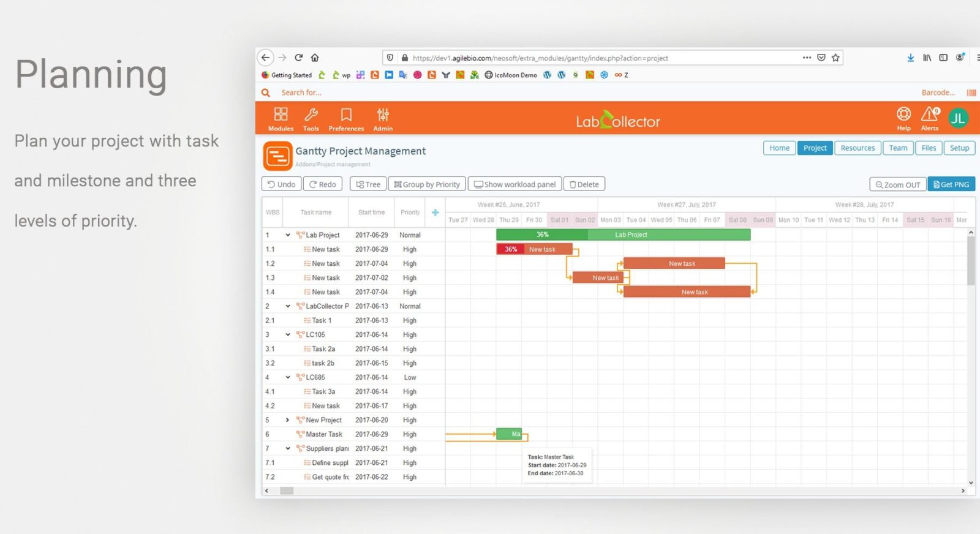The height and width of the screenshot is (534, 980).
Task: Open the IcoMoon Demo bookmark
Action: 511,75
